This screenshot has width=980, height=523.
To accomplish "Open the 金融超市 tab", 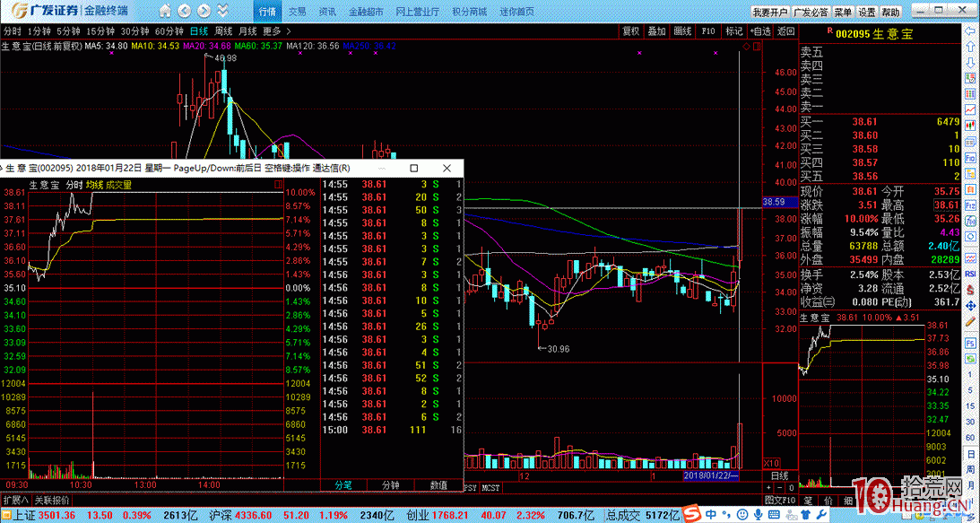I will click(x=366, y=12).
